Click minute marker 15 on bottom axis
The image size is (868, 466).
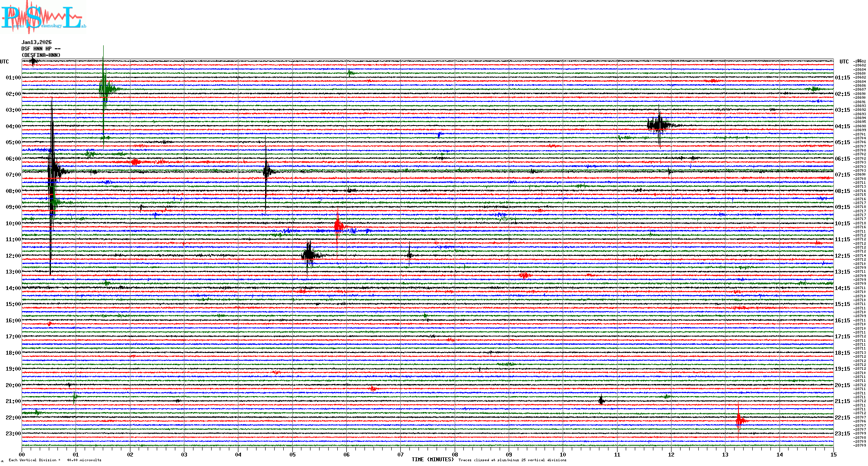(833, 454)
